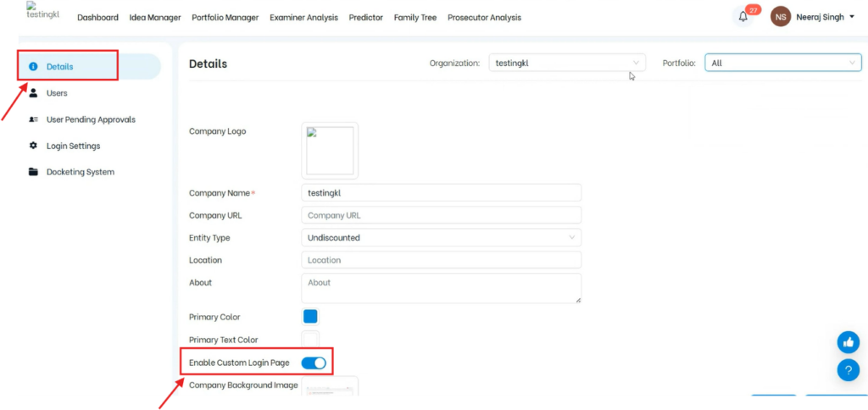Click the Primary Text Color swatch
Screen dimensions: 868x410
[x=310, y=339]
